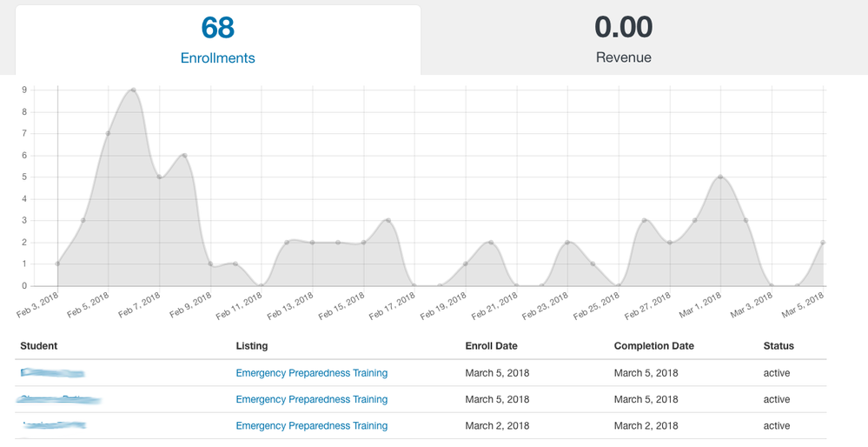Open the March 2 row's Emergency Preparedness Training link
Viewport: 868px width, 447px height.
(x=311, y=426)
